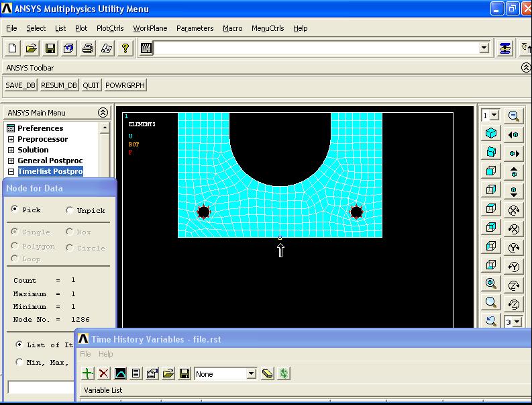The height and width of the screenshot is (405, 532).
Task: Click the node picker text field
Action: 41,388
